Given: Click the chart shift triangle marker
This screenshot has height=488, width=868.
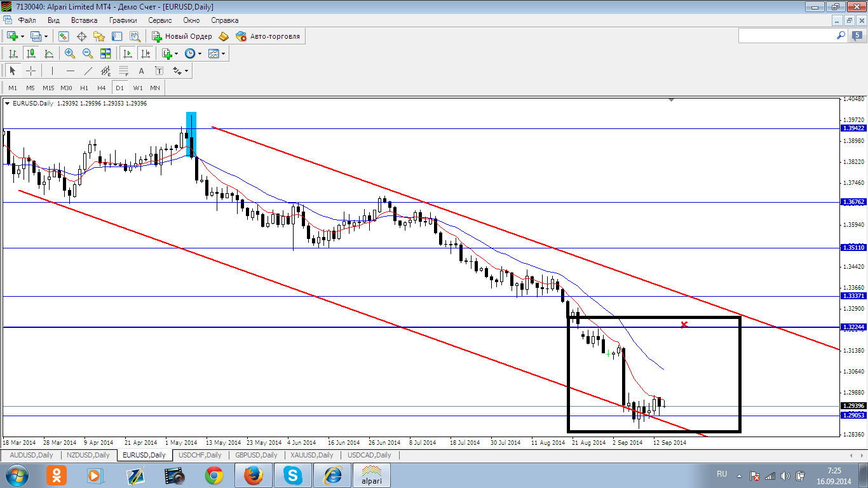Looking at the screenshot, I should point(671,100).
